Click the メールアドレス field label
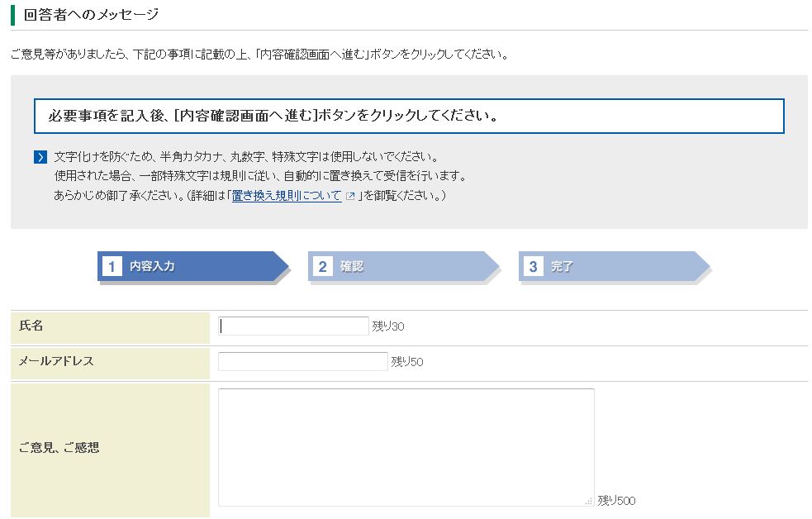Viewport: 812px width, 519px height. pos(56,361)
